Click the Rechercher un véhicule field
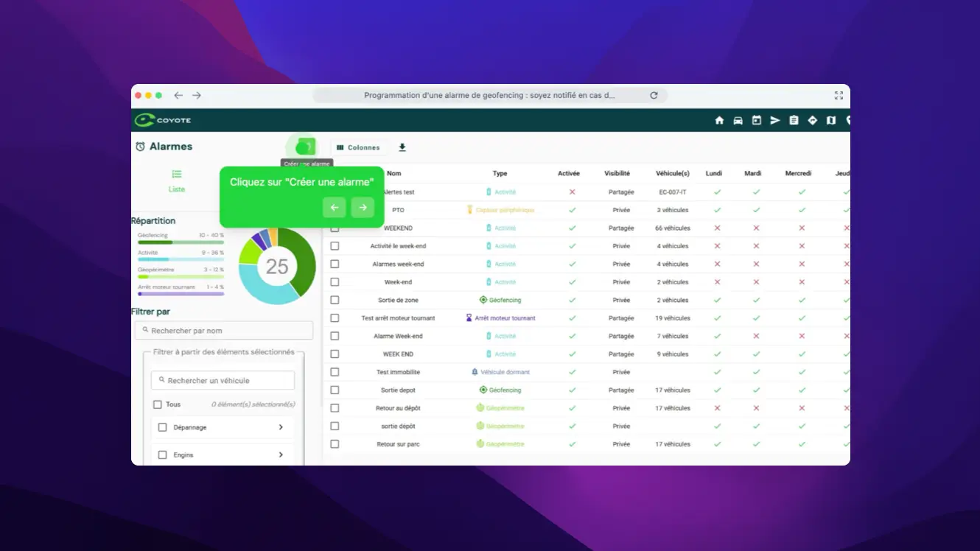980x551 pixels. pyautogui.click(x=223, y=380)
